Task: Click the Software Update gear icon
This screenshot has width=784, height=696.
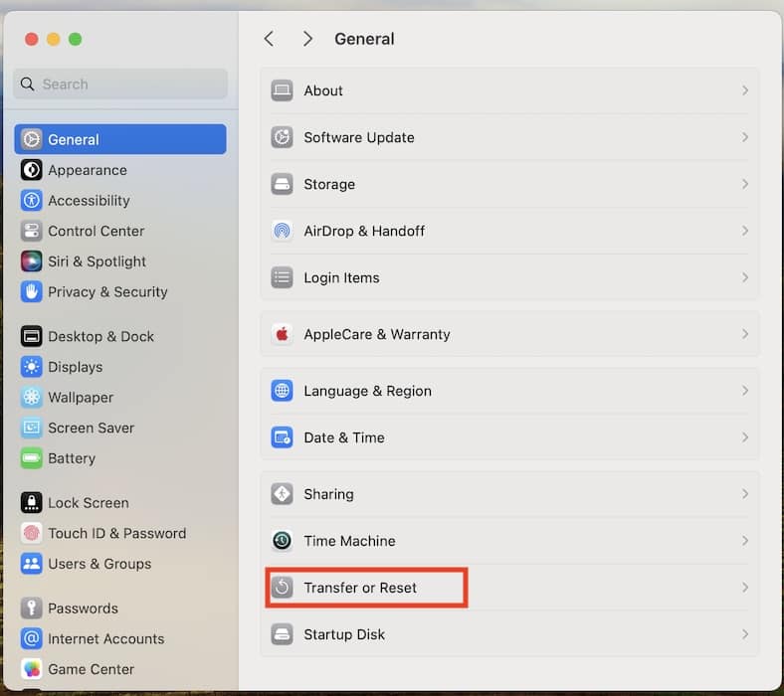Action: pos(282,137)
